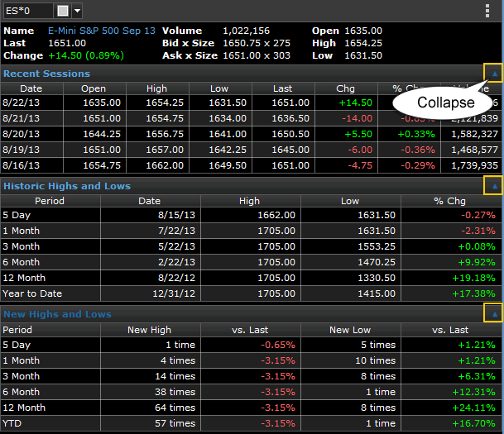Click the New High column header
504x434 pixels.
click(149, 330)
